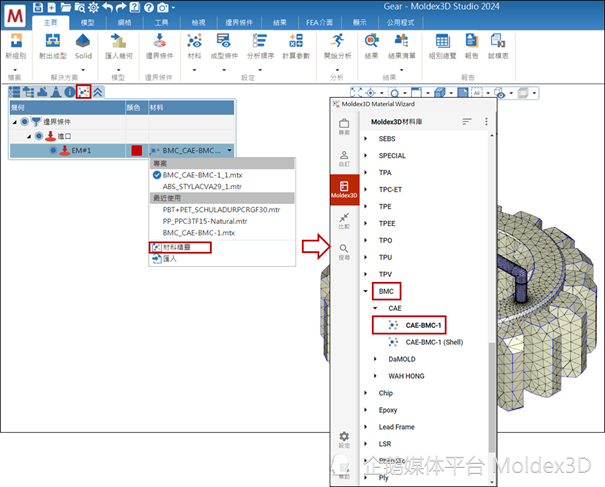Screen dimensions: 605x487
Task: Click the camera screenshot icon in title bar
Action: [163, 7]
